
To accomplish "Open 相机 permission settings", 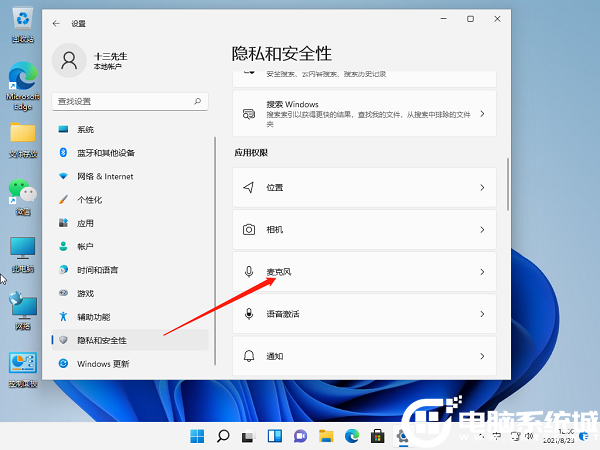I will click(364, 230).
